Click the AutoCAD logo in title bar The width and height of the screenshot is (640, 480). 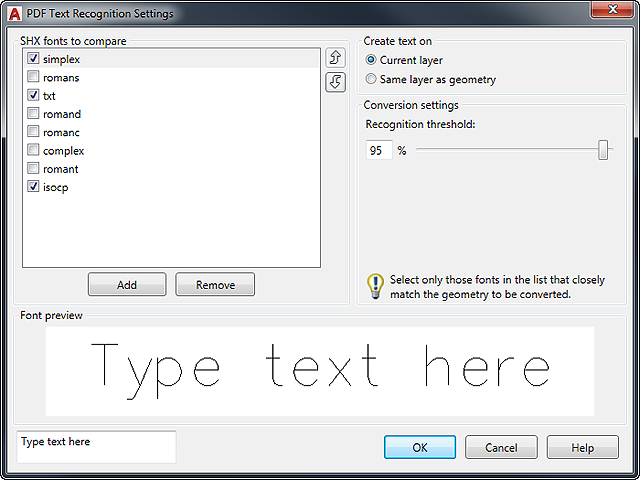coord(15,14)
